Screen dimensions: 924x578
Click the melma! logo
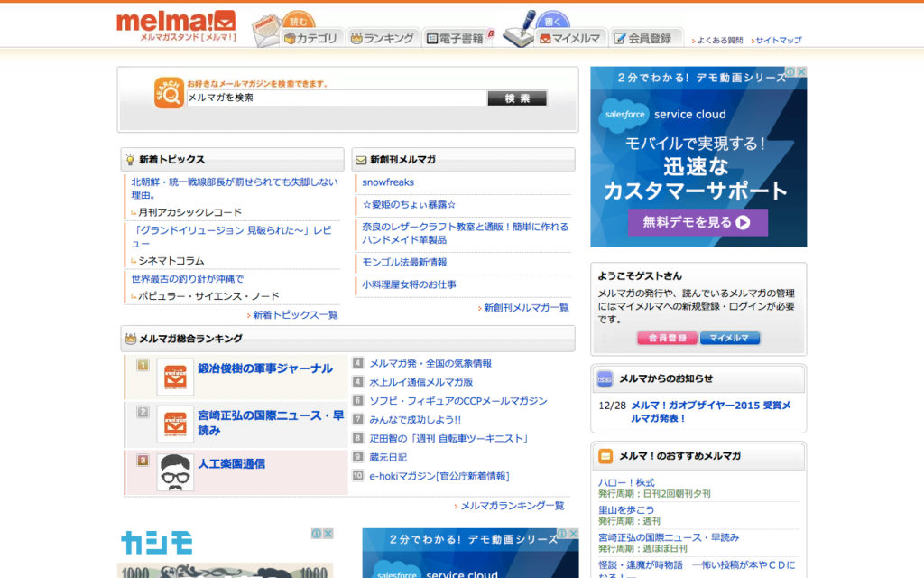click(176, 24)
